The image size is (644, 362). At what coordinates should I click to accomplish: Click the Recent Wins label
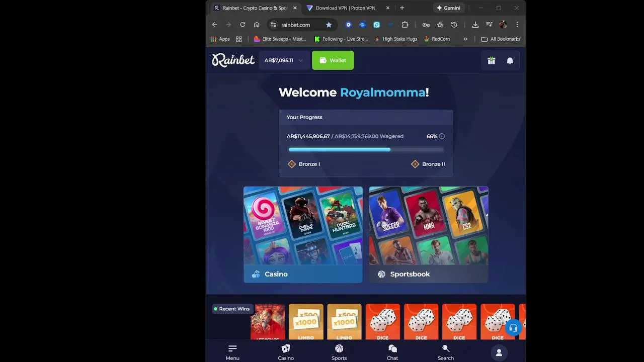pos(231,309)
